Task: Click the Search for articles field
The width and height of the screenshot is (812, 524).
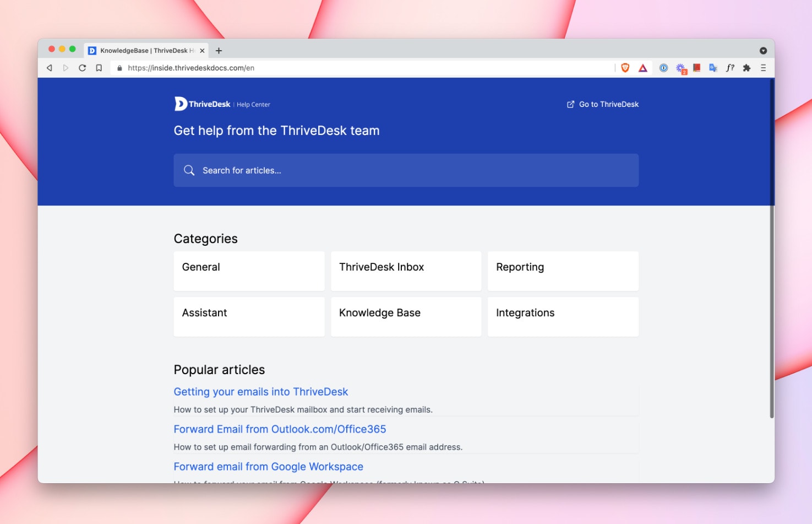Action: pyautogui.click(x=406, y=170)
